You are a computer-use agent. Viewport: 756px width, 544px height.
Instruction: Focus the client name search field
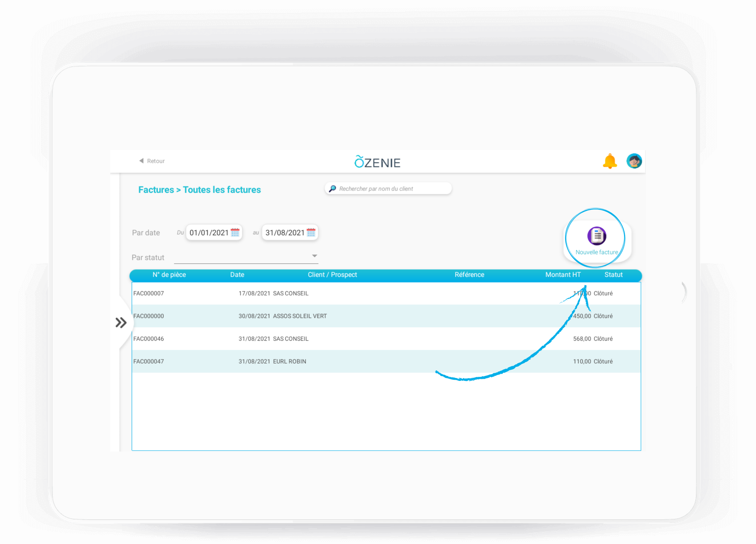tap(388, 189)
